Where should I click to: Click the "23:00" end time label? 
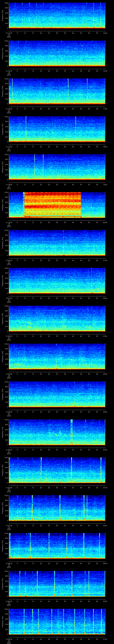[x=105, y=336]
